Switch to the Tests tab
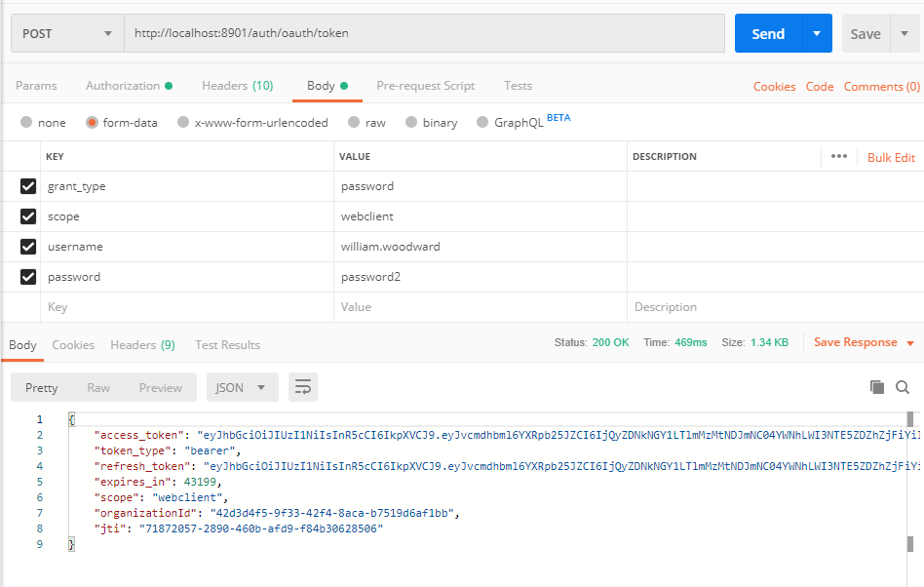The width and height of the screenshot is (924, 587). click(x=518, y=86)
